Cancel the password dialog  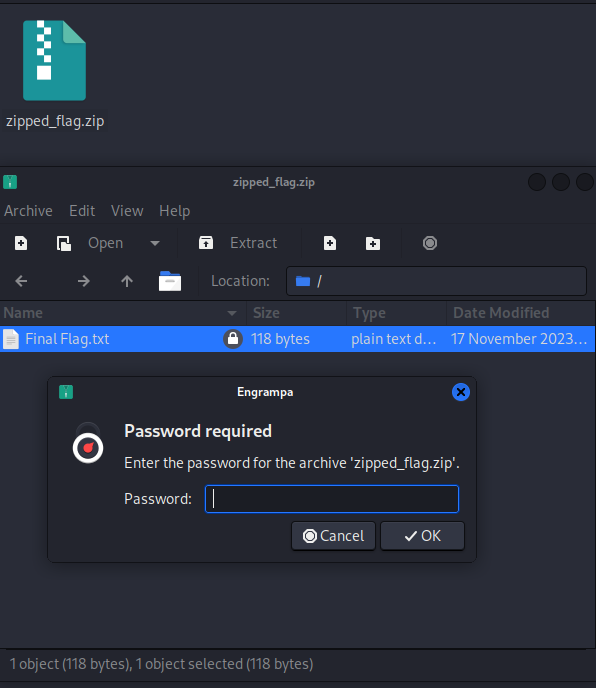tap(334, 536)
